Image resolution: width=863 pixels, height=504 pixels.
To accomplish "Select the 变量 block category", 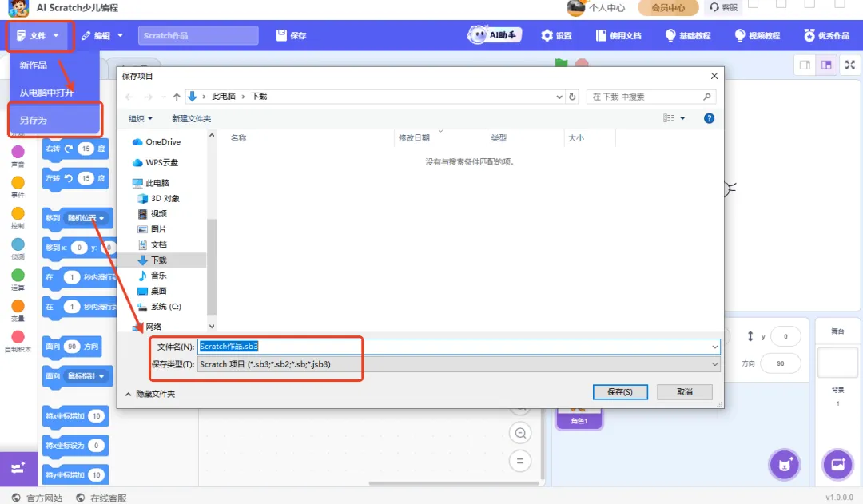I will [18, 310].
